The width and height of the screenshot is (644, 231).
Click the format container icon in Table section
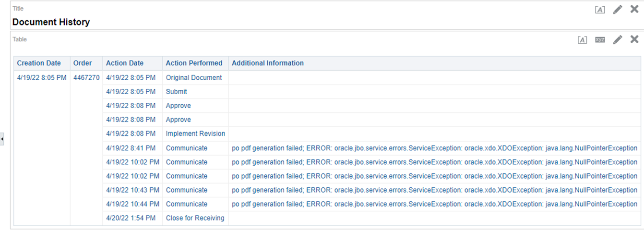[582, 40]
